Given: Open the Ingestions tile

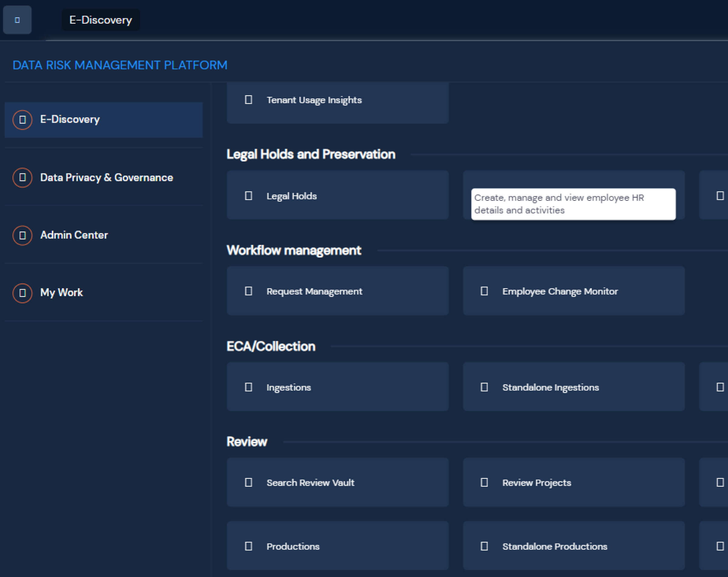Looking at the screenshot, I should point(337,387).
